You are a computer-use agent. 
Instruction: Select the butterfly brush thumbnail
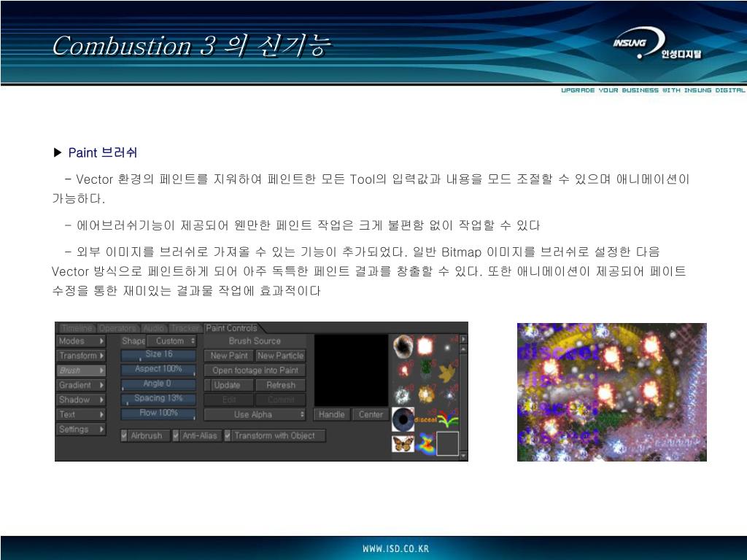(403, 444)
